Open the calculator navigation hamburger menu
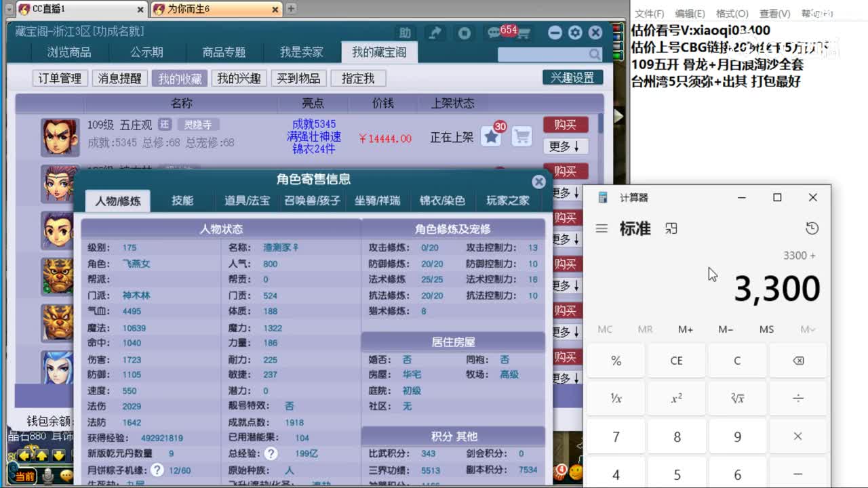The height and width of the screenshot is (488, 868). [x=599, y=228]
